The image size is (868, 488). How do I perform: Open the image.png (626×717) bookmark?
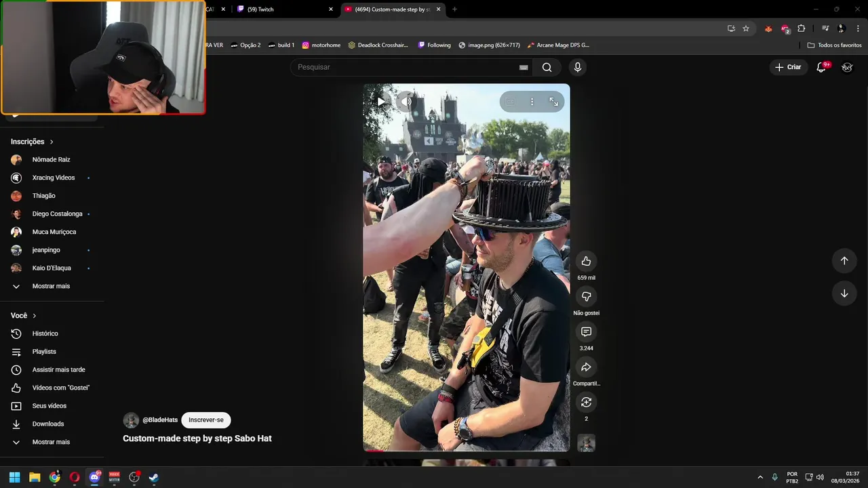coord(489,45)
